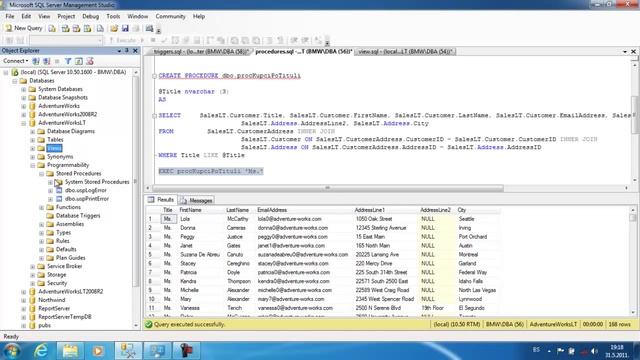
Task: Select the Service Broker node
Action: 64,266
